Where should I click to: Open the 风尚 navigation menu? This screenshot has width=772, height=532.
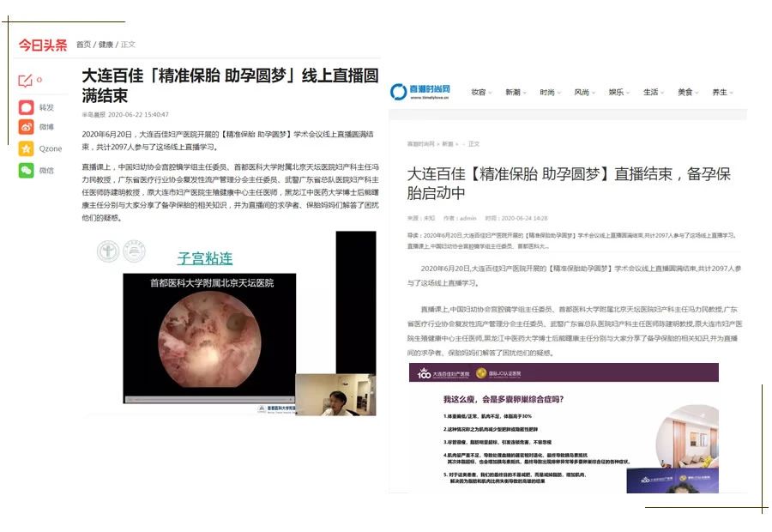(585, 93)
